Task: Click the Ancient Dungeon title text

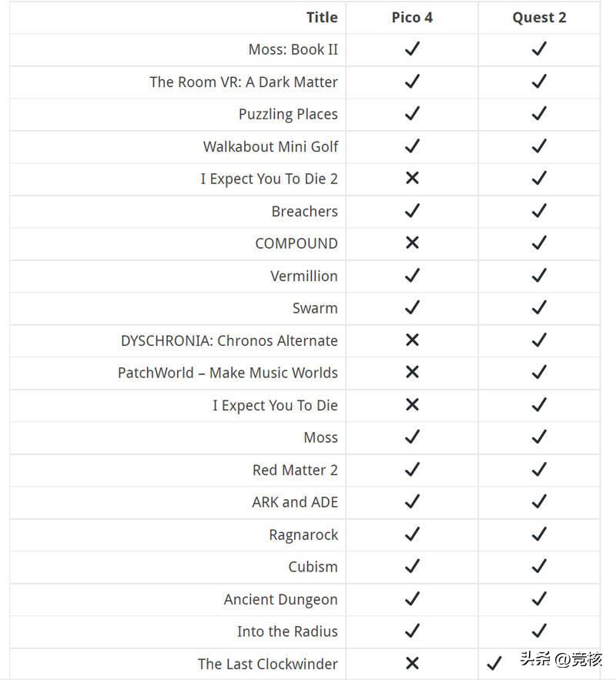Action: [x=280, y=599]
